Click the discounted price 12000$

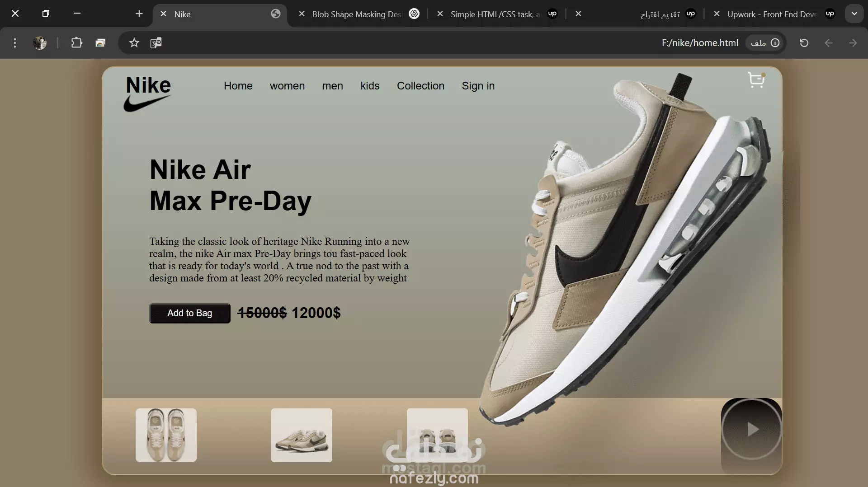(x=316, y=313)
